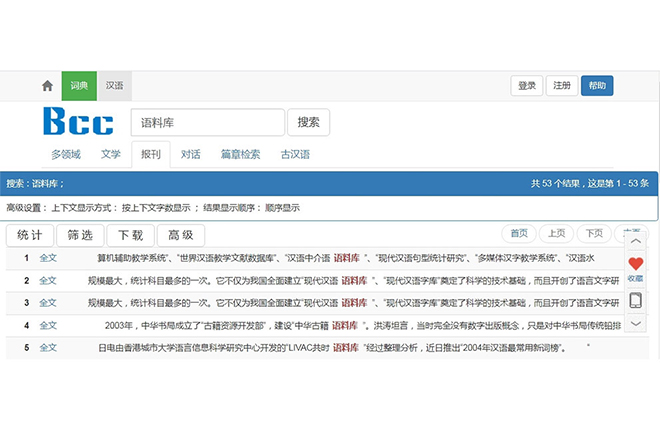This screenshot has height=432, width=660.
Task: Select the 文学 corpus tab
Action: tap(110, 155)
